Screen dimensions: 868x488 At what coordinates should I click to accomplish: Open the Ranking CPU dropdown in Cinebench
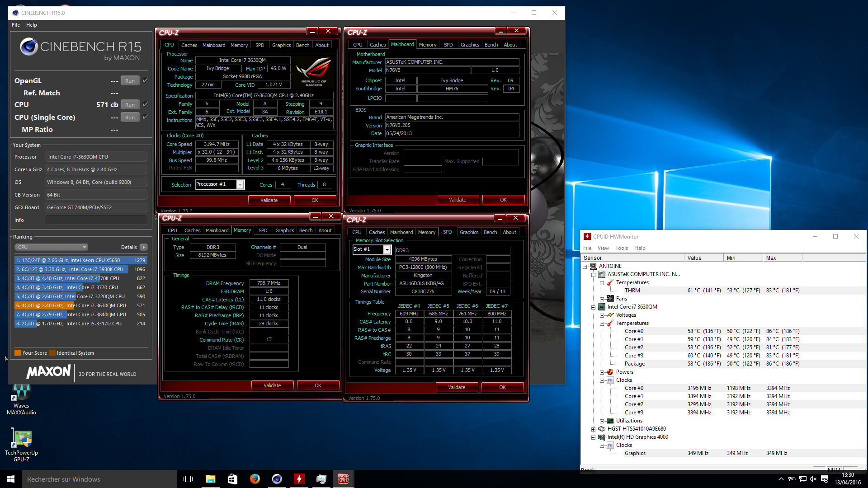click(x=52, y=247)
